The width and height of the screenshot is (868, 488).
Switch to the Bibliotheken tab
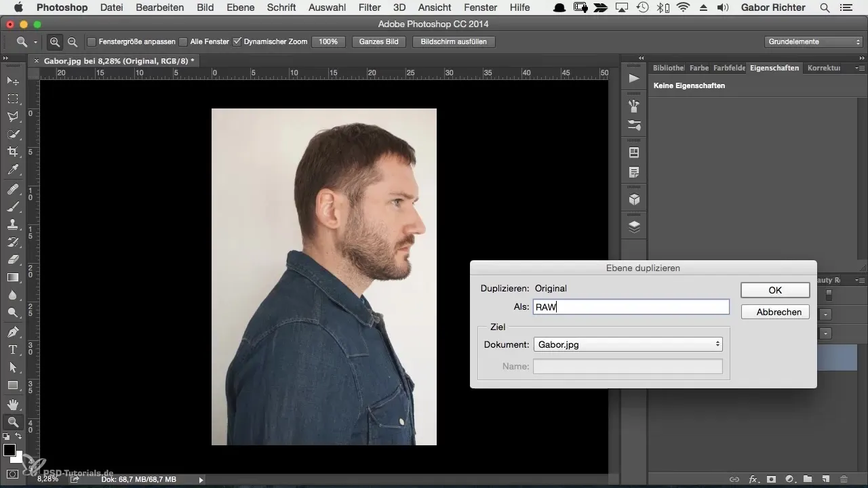coord(667,68)
